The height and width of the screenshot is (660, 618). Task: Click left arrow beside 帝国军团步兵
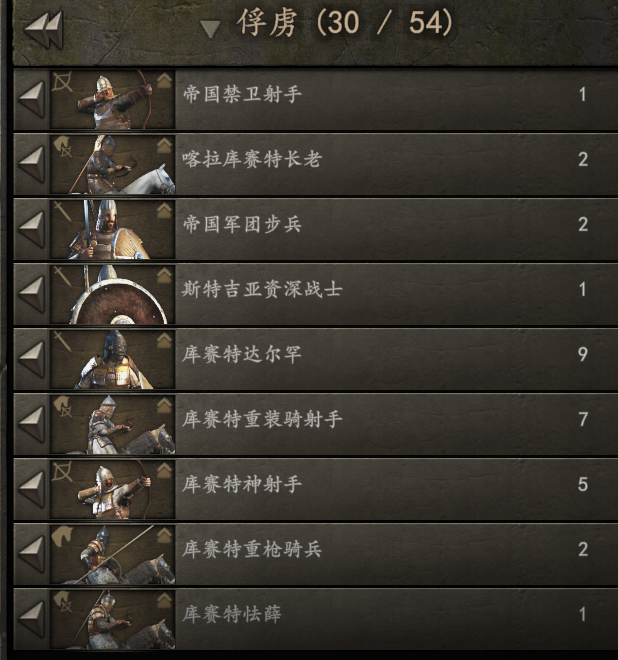click(32, 230)
